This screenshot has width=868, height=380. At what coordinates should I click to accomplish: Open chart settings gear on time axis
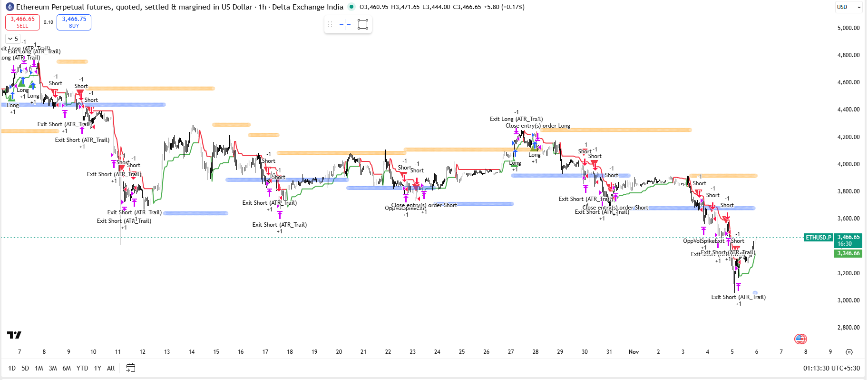[x=849, y=352]
